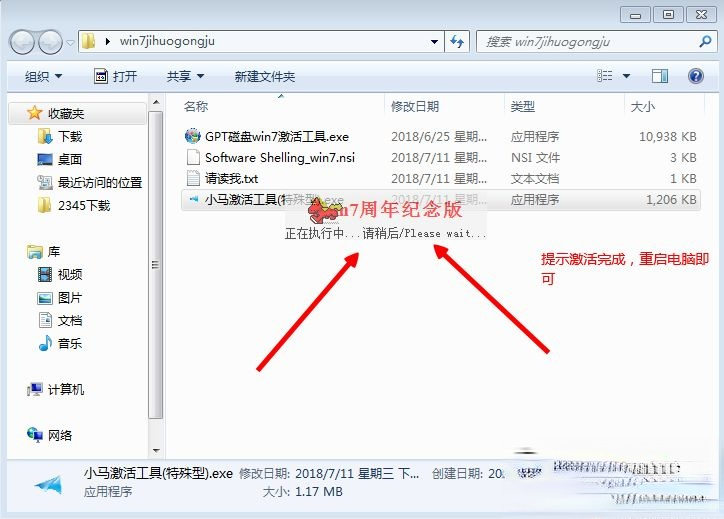Click the magnifier search icon
The image size is (724, 519).
(x=705, y=42)
